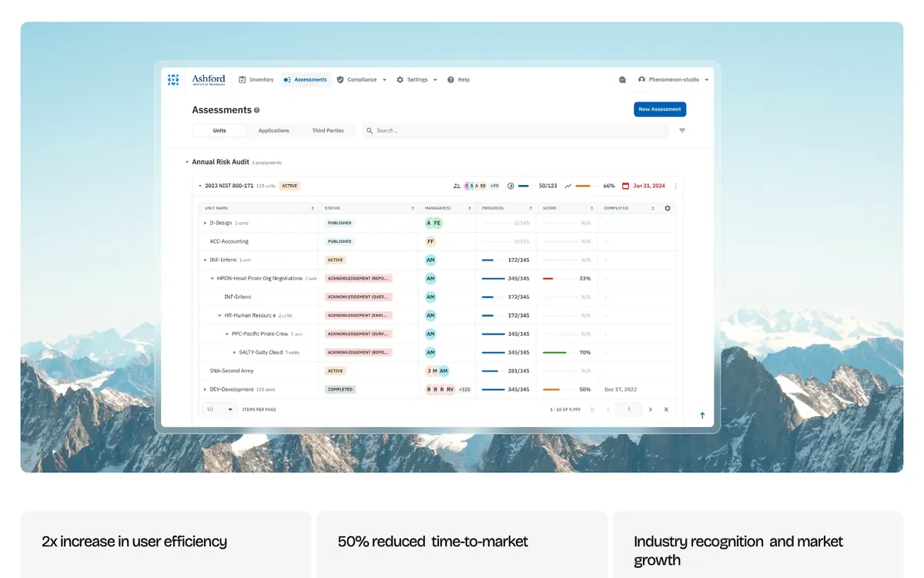This screenshot has height=578, width=924.
Task: Open the Settings dropdown menu
Action: tap(417, 79)
